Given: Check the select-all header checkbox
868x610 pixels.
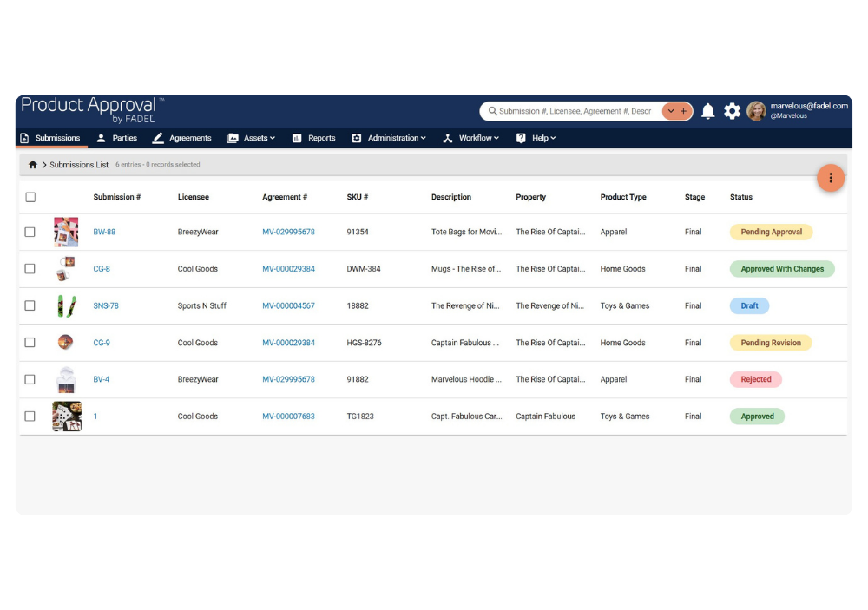Looking at the screenshot, I should click(30, 197).
